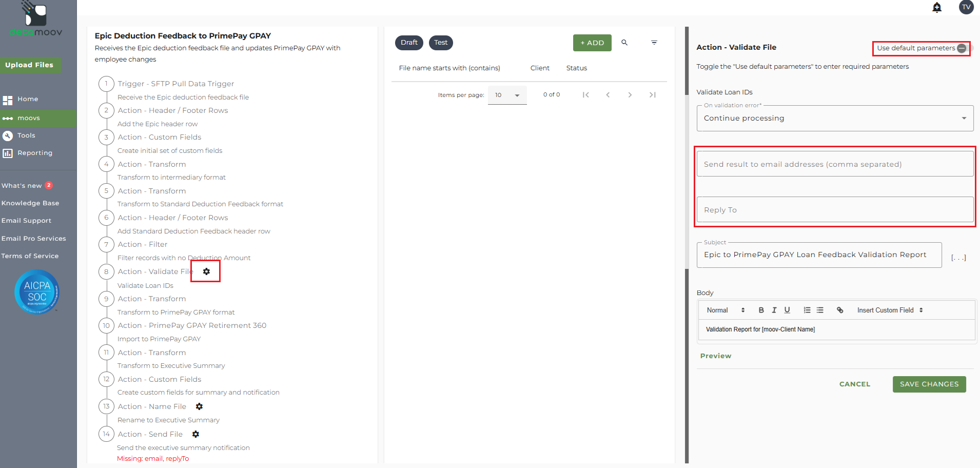Select the Draft chip
Viewport: 980px width, 468px height.
pyautogui.click(x=409, y=43)
